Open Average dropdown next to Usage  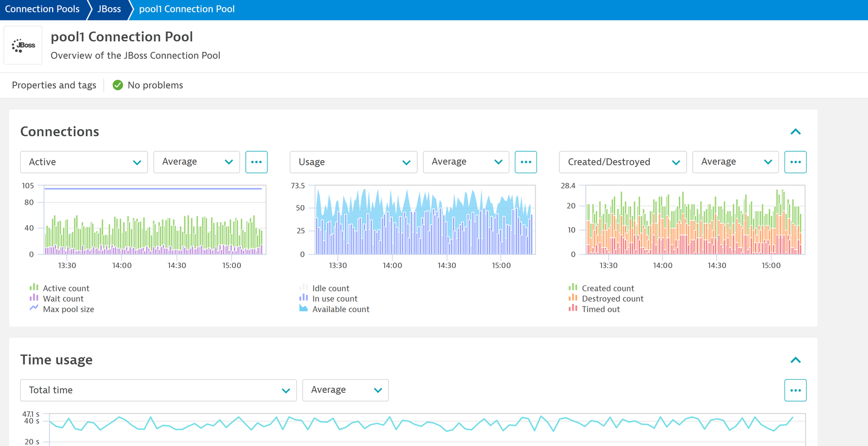[x=466, y=162]
